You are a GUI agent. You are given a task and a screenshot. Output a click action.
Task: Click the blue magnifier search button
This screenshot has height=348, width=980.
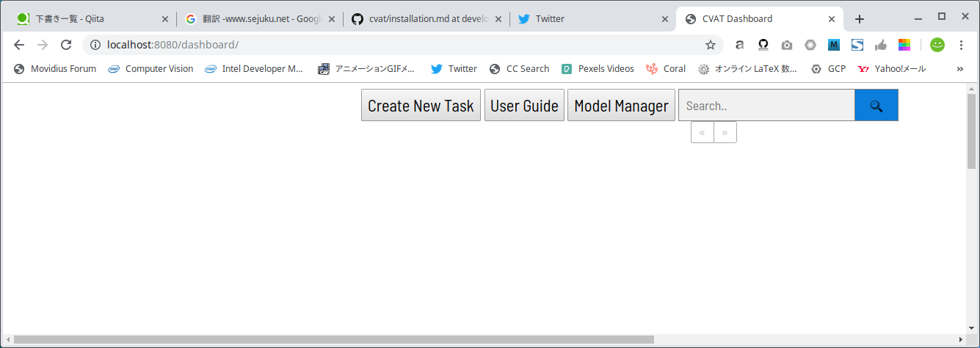click(876, 105)
